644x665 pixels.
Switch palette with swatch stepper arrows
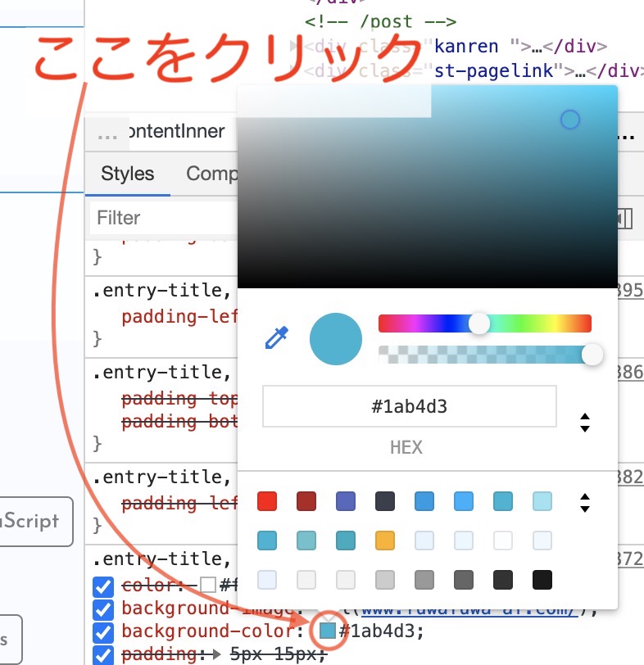585,503
